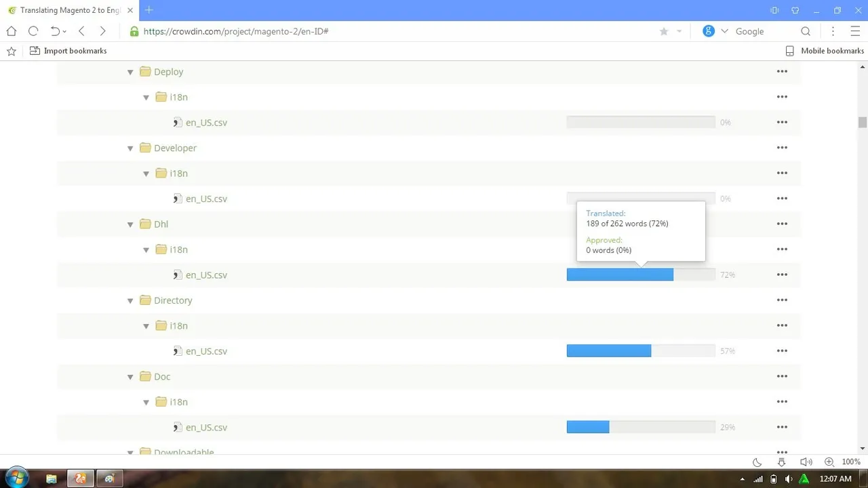
Task: Open the browser hamburger menu
Action: point(855,31)
